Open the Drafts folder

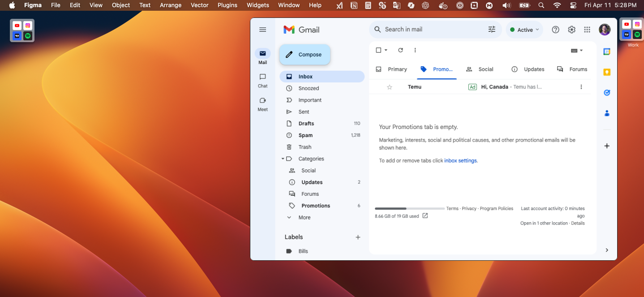pos(322,124)
